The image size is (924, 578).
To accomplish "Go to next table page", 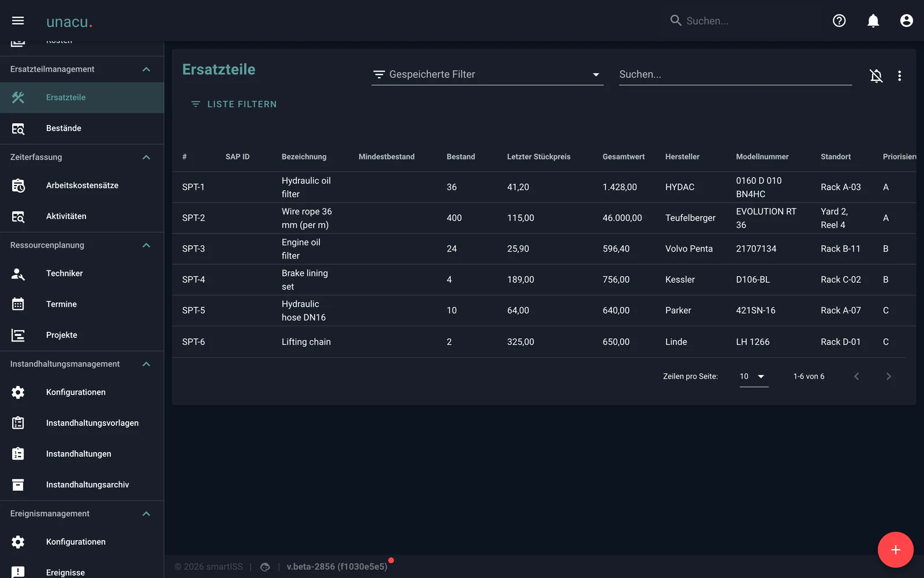I will pos(888,376).
